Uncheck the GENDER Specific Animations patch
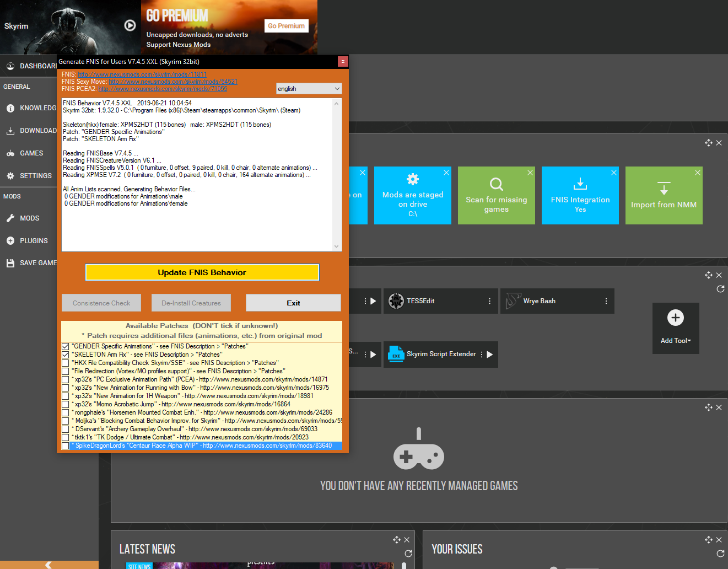 [x=66, y=346]
